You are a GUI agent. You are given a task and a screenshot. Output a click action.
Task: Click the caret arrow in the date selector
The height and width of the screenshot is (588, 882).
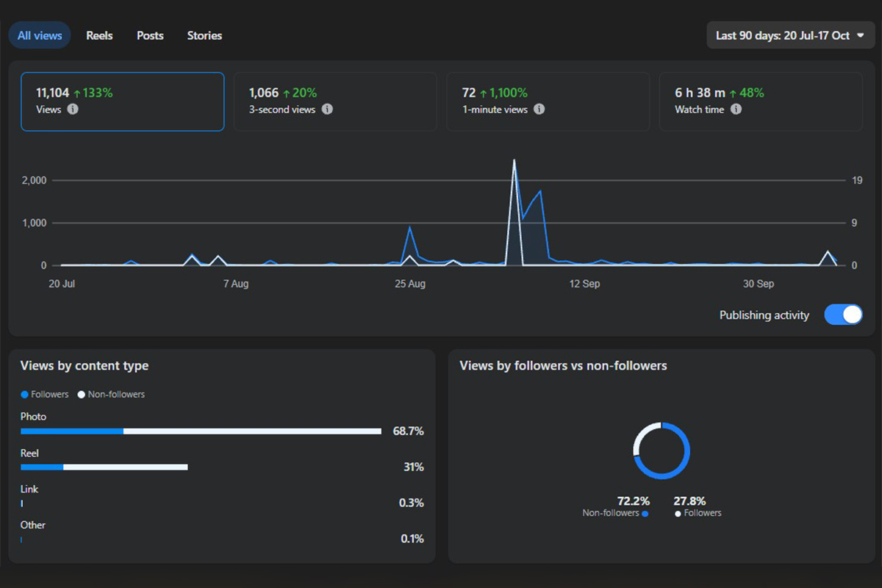click(861, 35)
